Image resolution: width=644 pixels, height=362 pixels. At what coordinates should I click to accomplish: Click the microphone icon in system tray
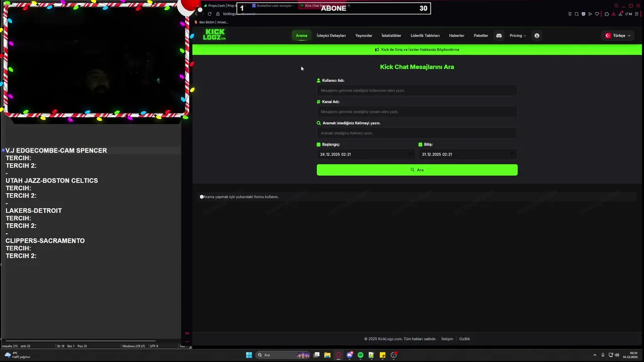(603, 355)
